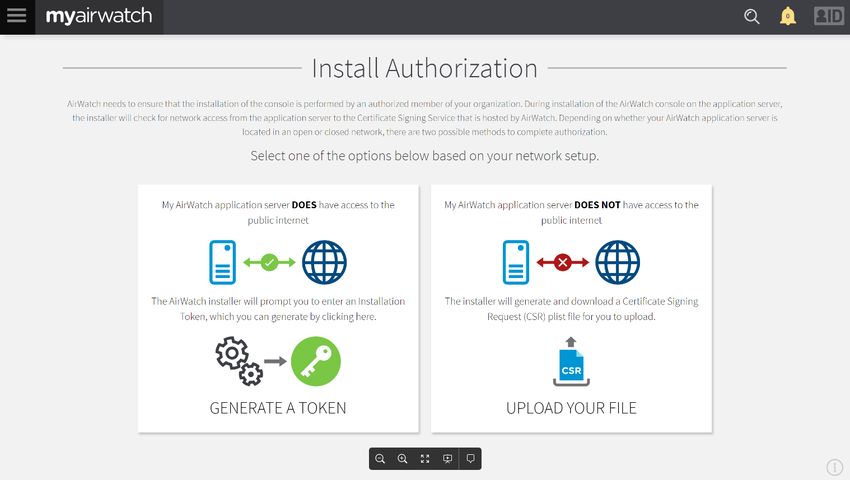Click the gray arrow between gears and key

pos(275,361)
